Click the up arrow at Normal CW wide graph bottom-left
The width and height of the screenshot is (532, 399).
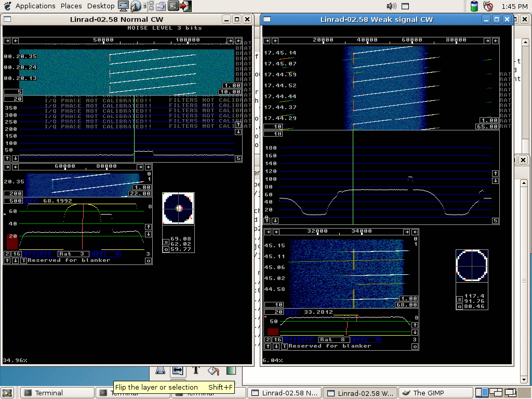7,158
